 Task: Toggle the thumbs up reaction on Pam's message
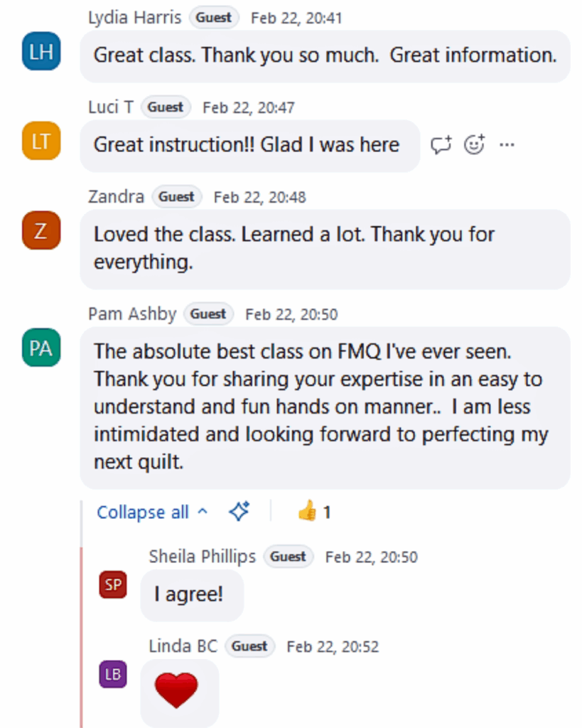click(x=313, y=511)
